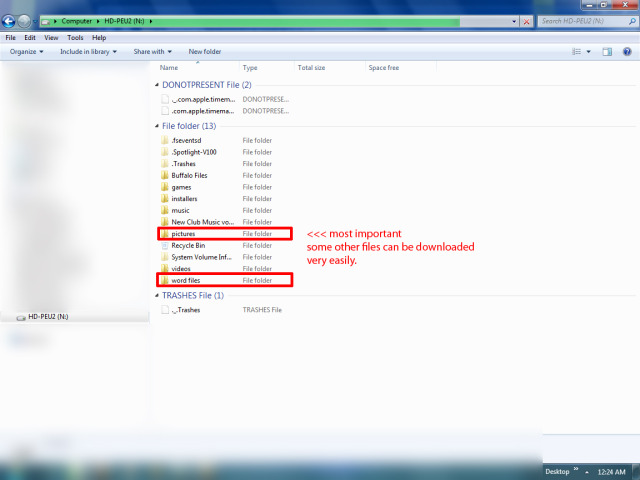Image resolution: width=640 pixels, height=480 pixels.
Task: Select the word files folder icon
Action: coord(165,280)
